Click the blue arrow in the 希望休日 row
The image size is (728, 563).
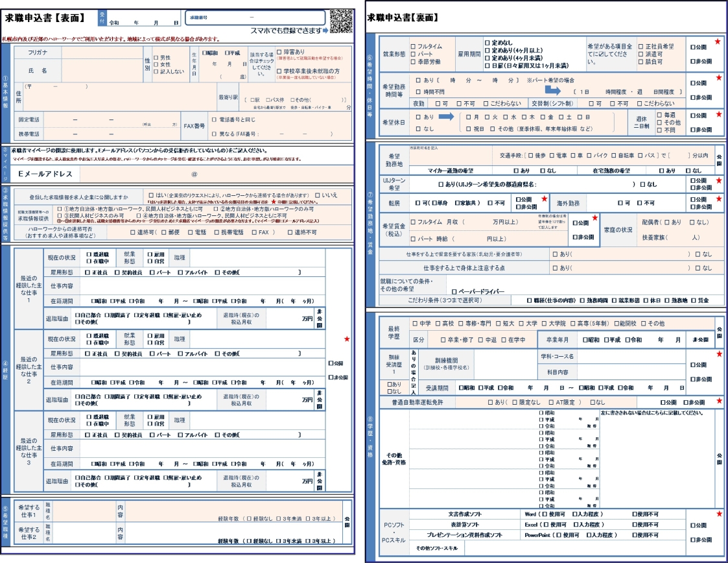448,117
